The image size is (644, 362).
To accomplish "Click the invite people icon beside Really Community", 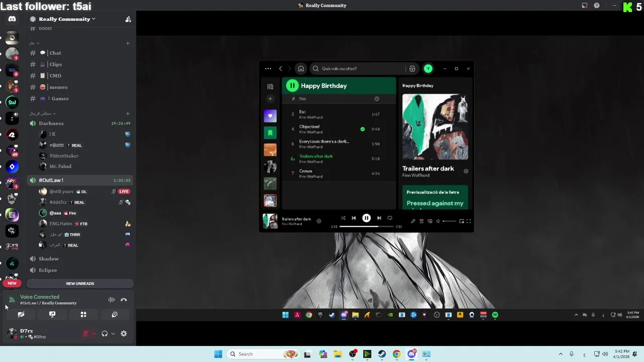I will pyautogui.click(x=128, y=19).
